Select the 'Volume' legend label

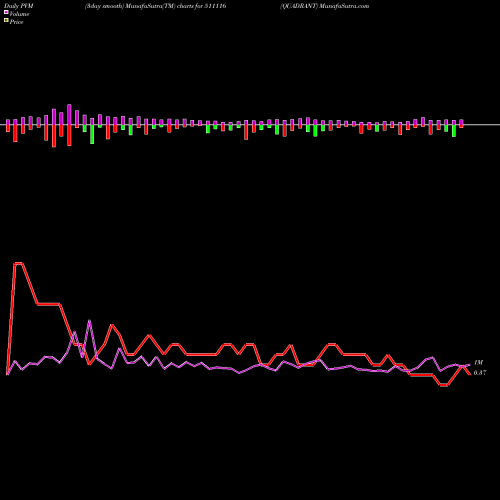19,14
